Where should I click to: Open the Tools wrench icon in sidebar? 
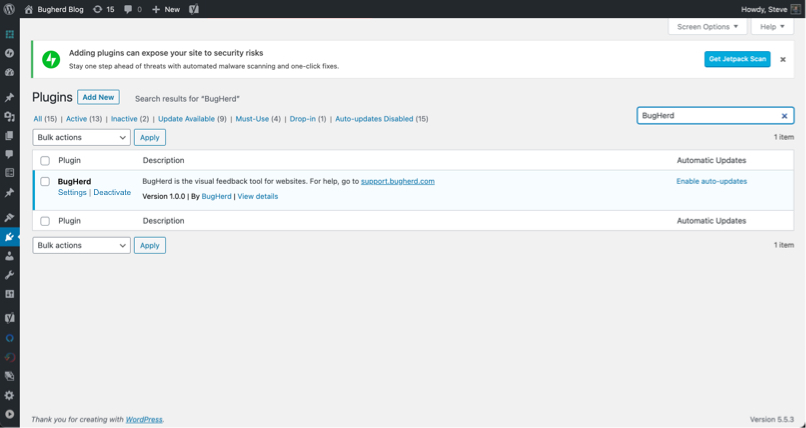9,275
